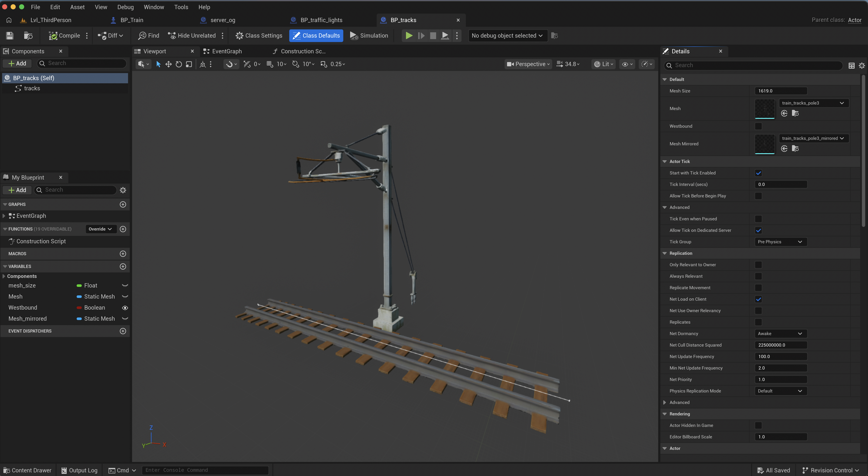Open the Content Drawer
The image size is (868, 476).
27,470
